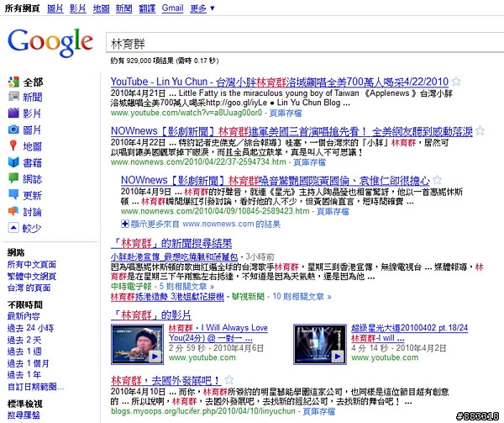Open news story 林育群抵港造勢
504x423 pixels.
(x=167, y=297)
